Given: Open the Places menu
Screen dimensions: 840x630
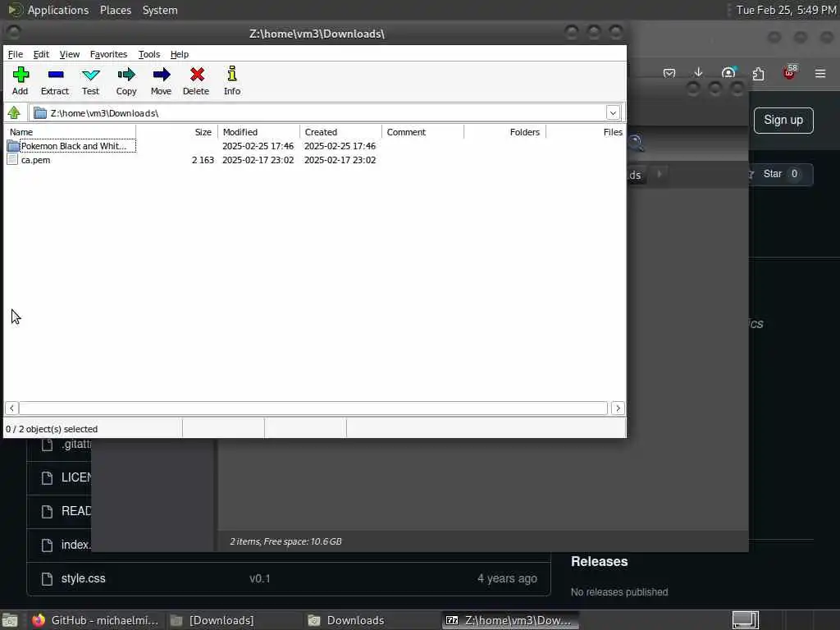Looking at the screenshot, I should point(115,10).
